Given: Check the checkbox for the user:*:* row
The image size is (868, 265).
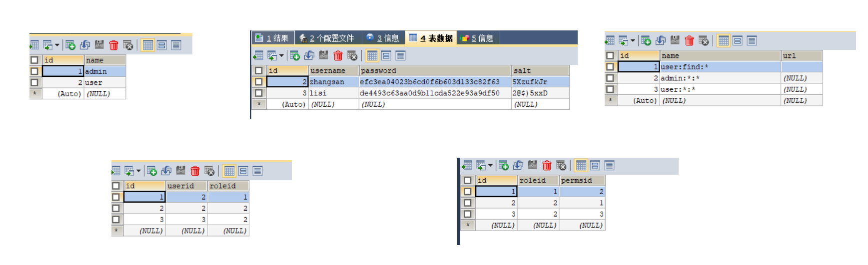Looking at the screenshot, I should click(610, 89).
